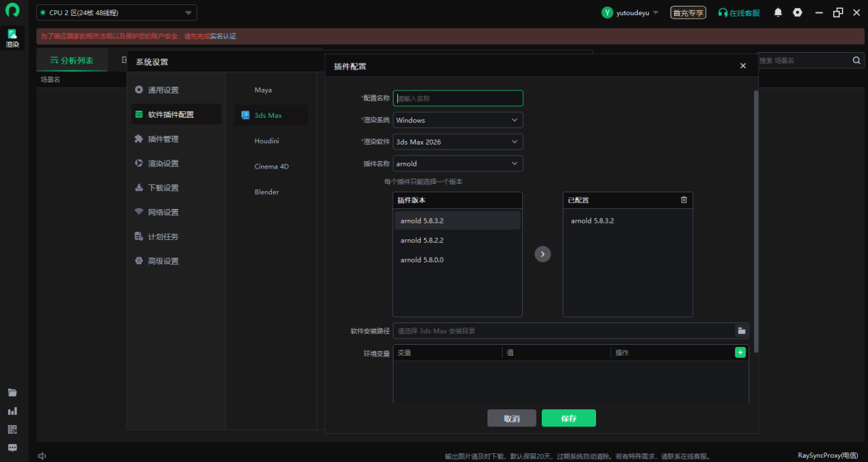Click the green plus icon for environment variables

[x=740, y=352]
